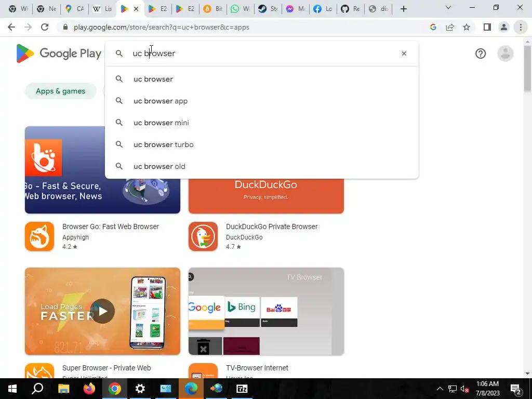Click the muted volume tray icon
The height and width of the screenshot is (399, 532).
[464, 389]
